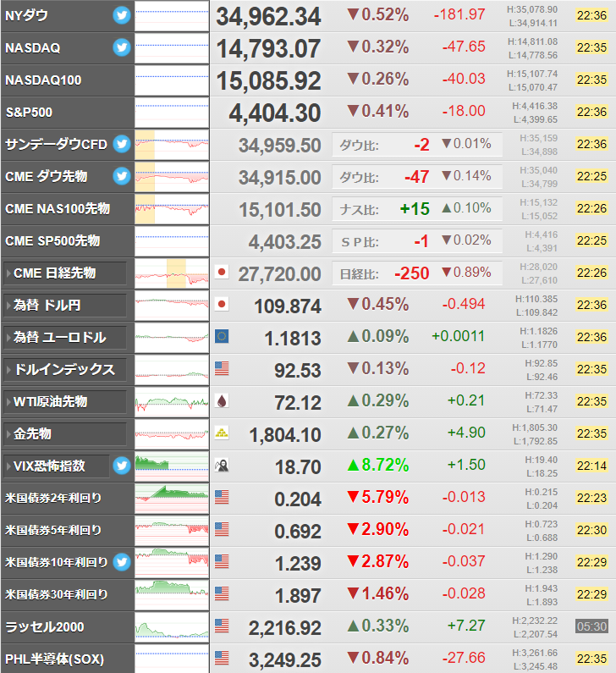
Task: Open the CME SP500先物 label
Action: click(x=52, y=240)
